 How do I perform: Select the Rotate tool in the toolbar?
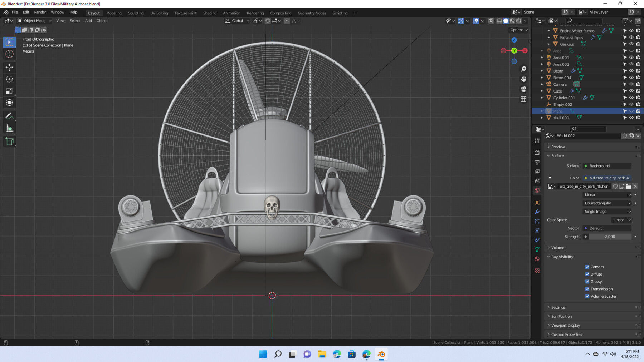9,79
